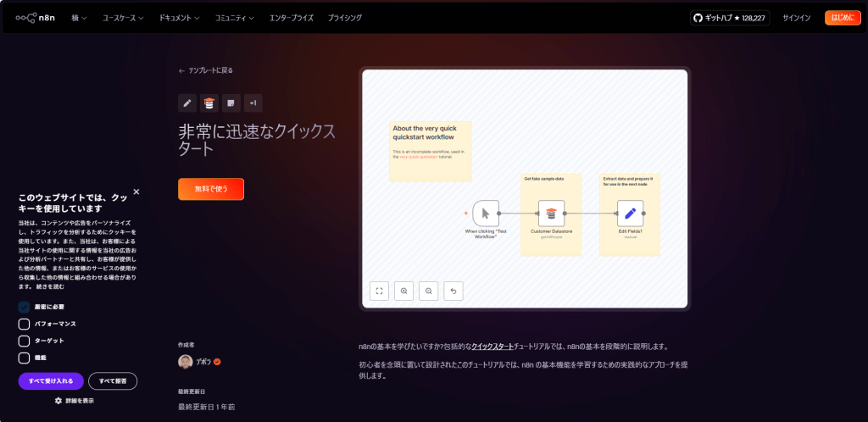
Task: Expand the コミュニティ dropdown menu
Action: point(235,18)
